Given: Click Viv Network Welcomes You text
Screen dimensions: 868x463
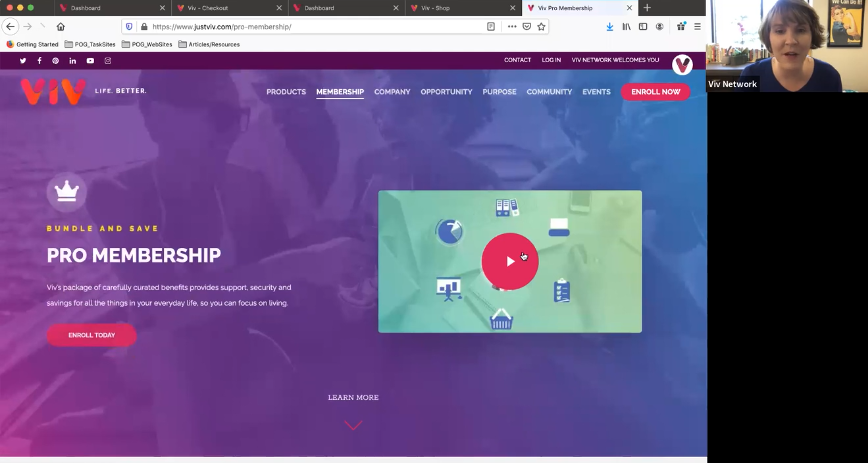Looking at the screenshot, I should pyautogui.click(x=615, y=60).
